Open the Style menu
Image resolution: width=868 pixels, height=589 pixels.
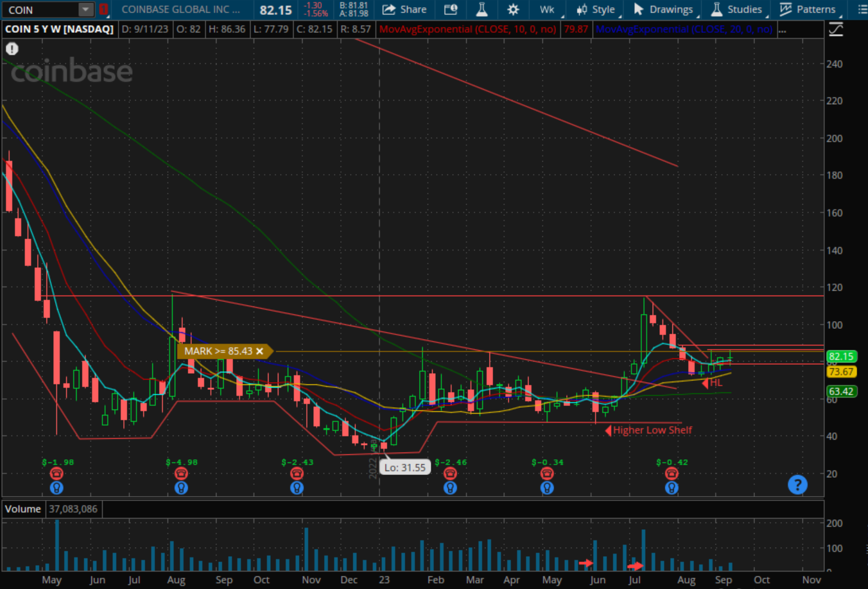click(595, 10)
